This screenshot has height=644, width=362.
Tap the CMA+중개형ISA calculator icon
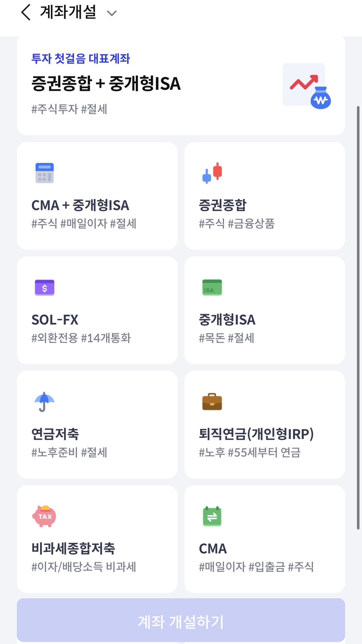click(44, 173)
